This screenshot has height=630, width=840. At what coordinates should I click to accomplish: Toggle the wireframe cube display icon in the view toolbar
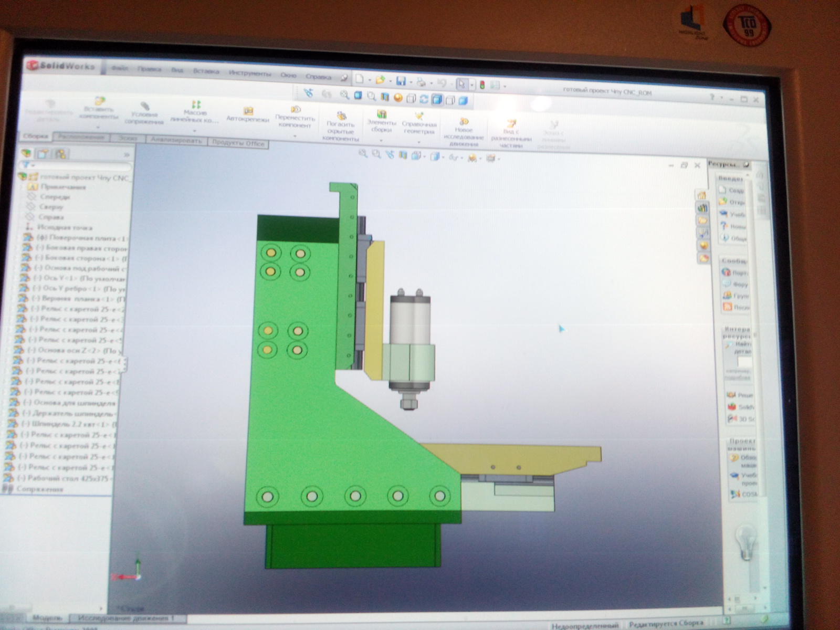coord(411,99)
